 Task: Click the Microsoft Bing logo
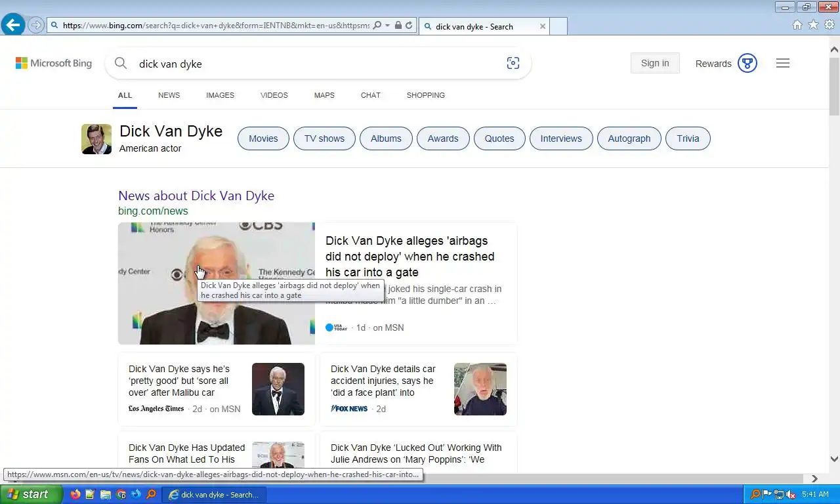tap(54, 63)
